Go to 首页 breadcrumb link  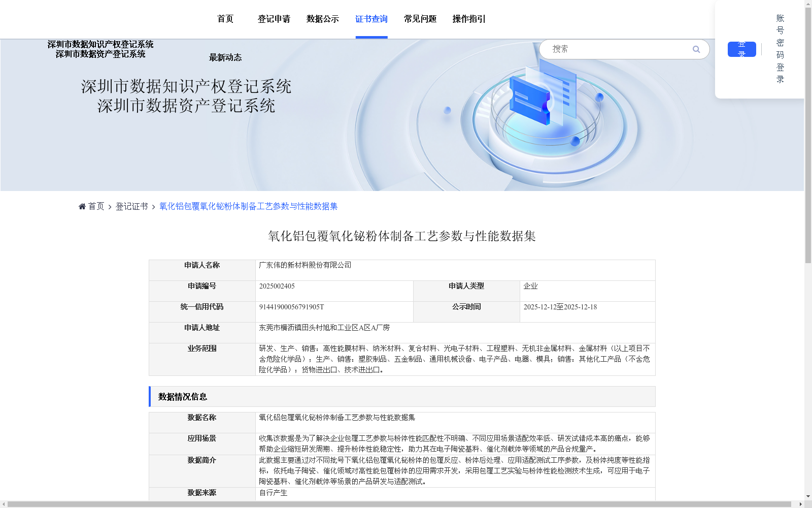tap(96, 206)
